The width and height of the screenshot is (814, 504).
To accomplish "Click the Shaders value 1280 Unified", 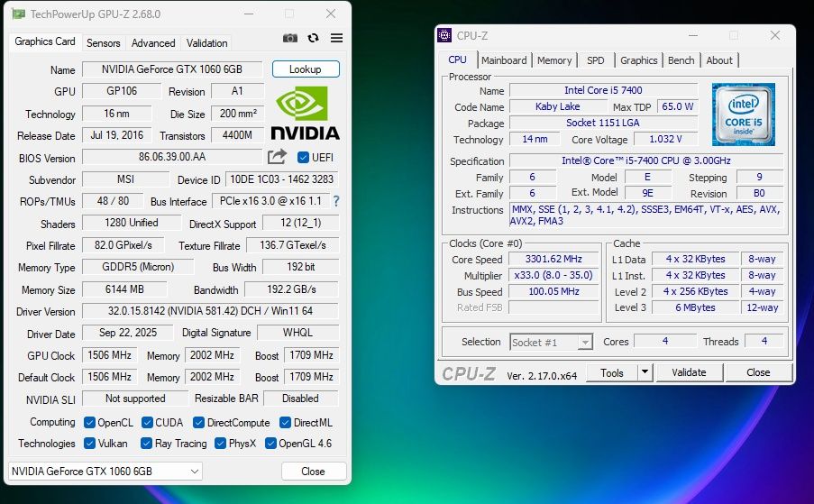I will point(132,223).
